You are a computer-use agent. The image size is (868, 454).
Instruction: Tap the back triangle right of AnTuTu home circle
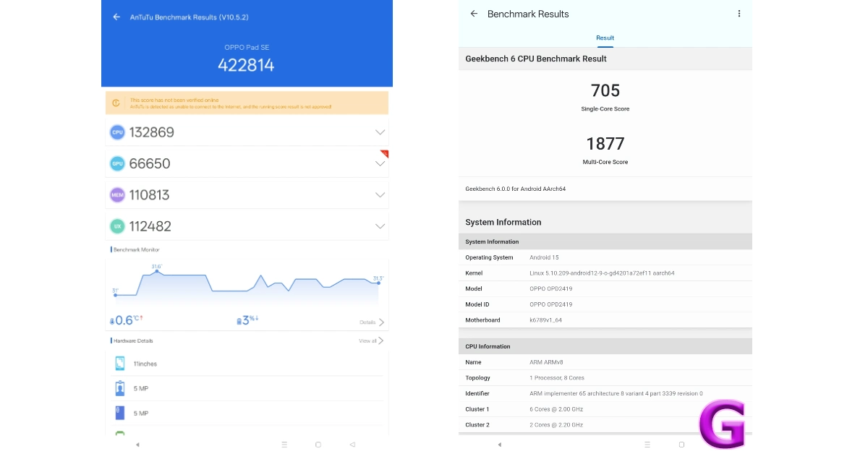[x=352, y=445]
